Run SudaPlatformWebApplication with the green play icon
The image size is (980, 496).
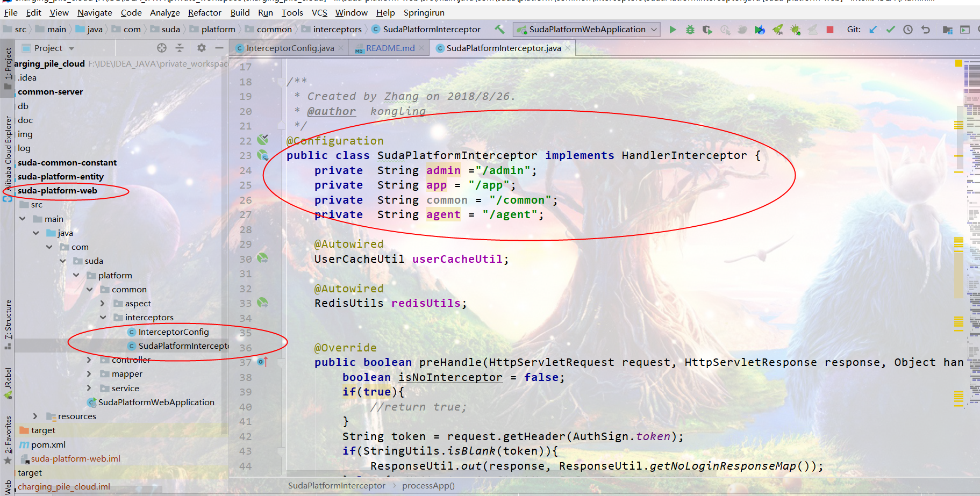click(x=673, y=30)
